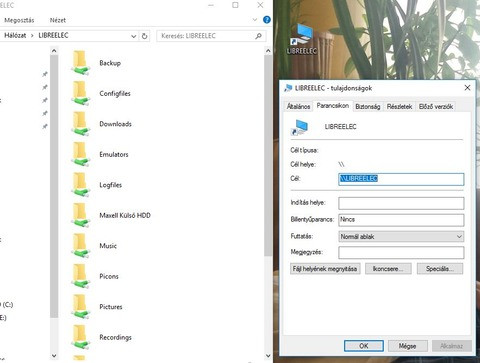The image size is (480, 363).
Task: Click the refresh icon beside address bar
Action: point(144,36)
